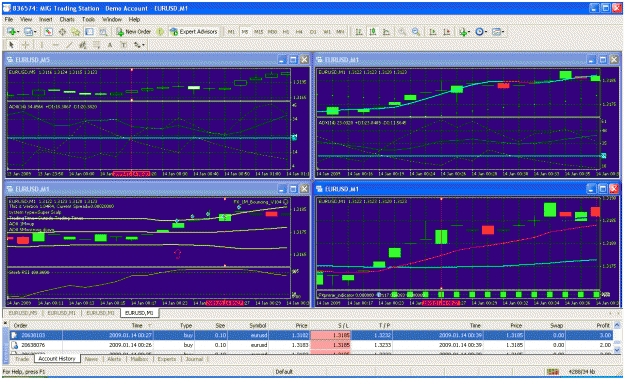Viewport: 625px width, 378px height.
Task: Switch to the Account History tab
Action: (57, 359)
